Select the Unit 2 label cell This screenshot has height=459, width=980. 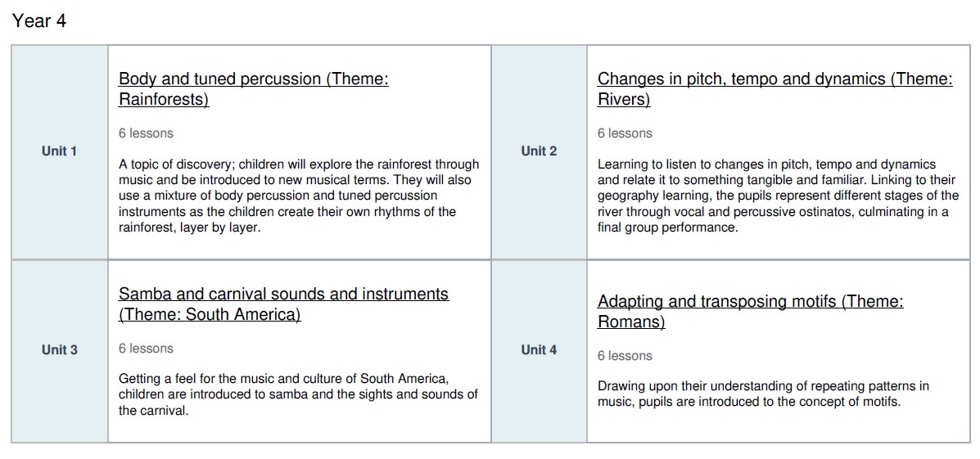click(539, 151)
